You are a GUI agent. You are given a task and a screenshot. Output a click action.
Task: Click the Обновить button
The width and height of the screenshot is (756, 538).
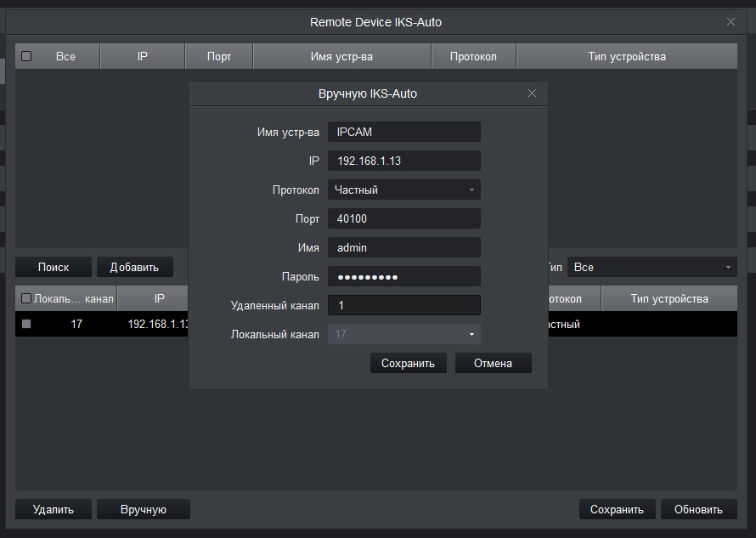coord(698,509)
